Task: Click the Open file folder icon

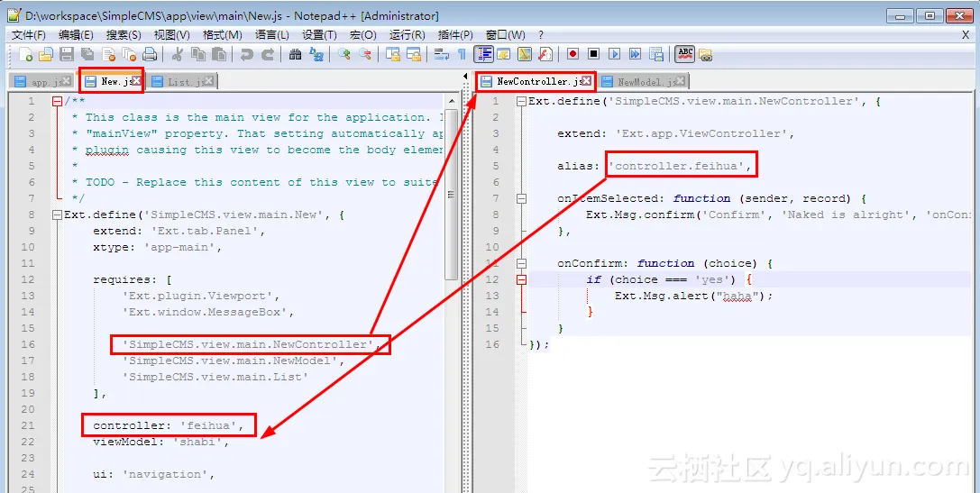Action: click(x=46, y=55)
